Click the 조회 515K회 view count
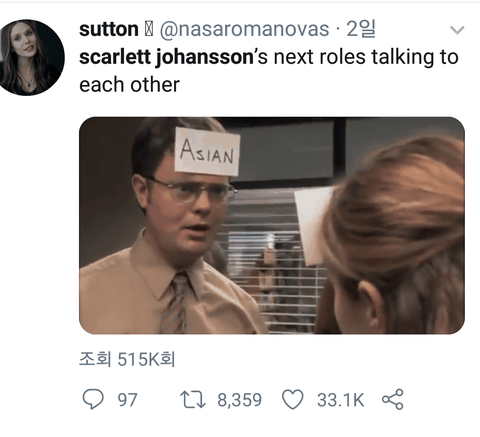480x437 pixels. 127,359
